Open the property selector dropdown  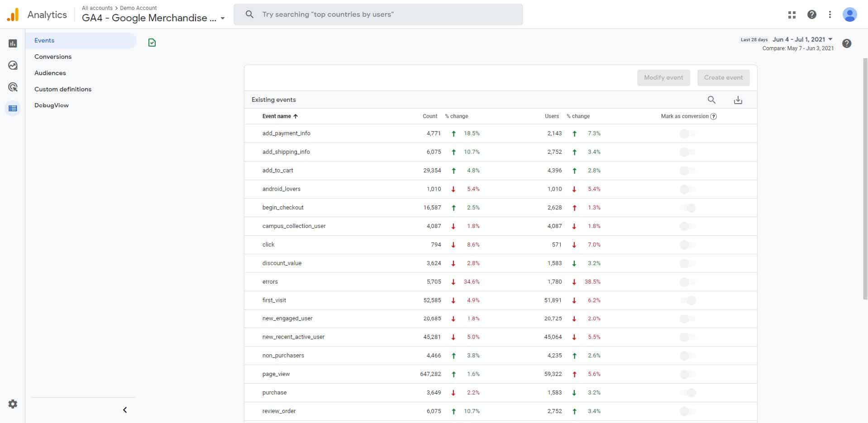(x=153, y=18)
